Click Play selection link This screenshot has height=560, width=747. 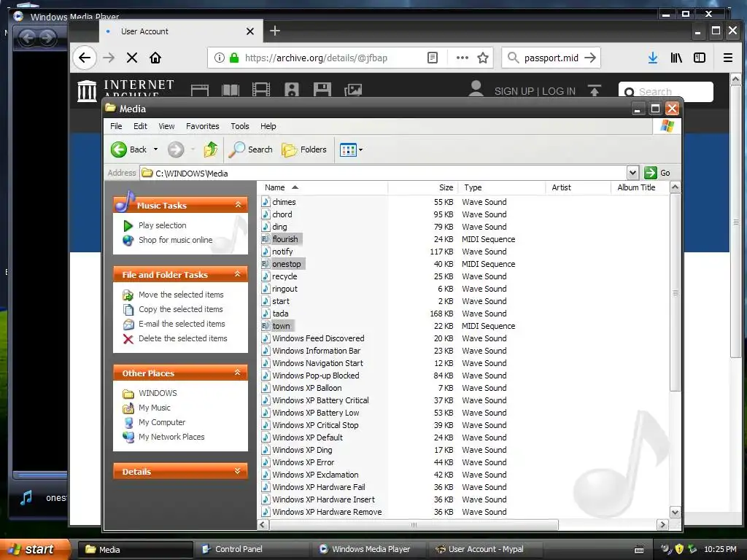point(162,225)
